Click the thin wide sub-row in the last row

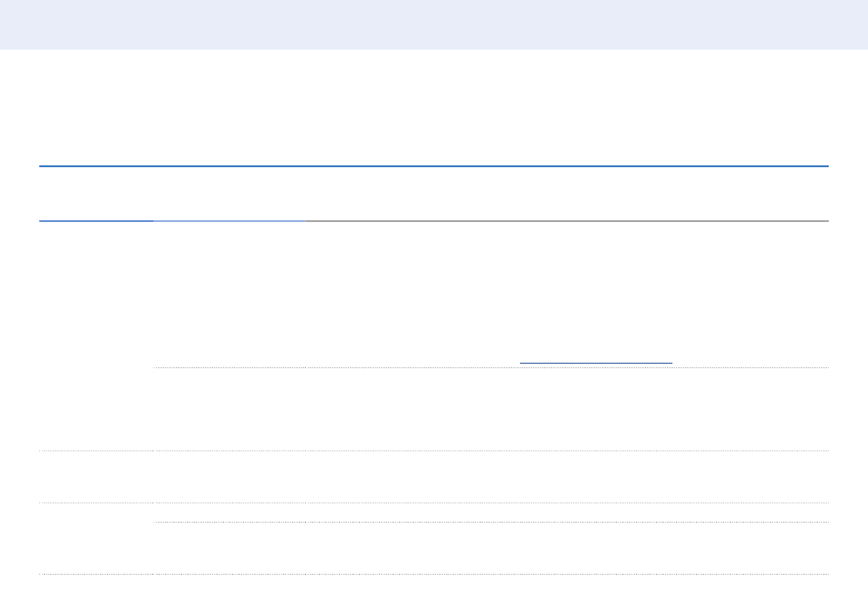(566, 513)
